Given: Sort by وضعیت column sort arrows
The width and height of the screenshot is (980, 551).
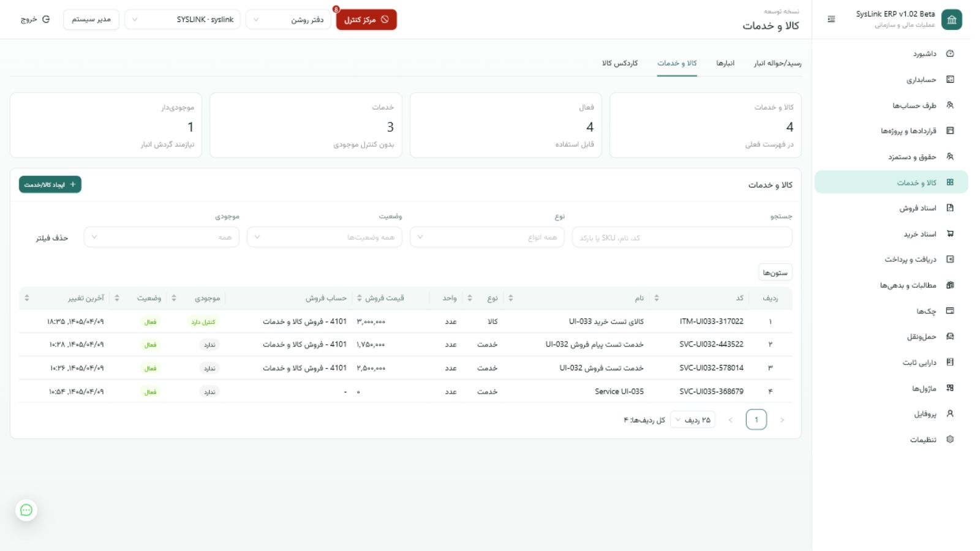Looking at the screenshot, I should (x=117, y=298).
